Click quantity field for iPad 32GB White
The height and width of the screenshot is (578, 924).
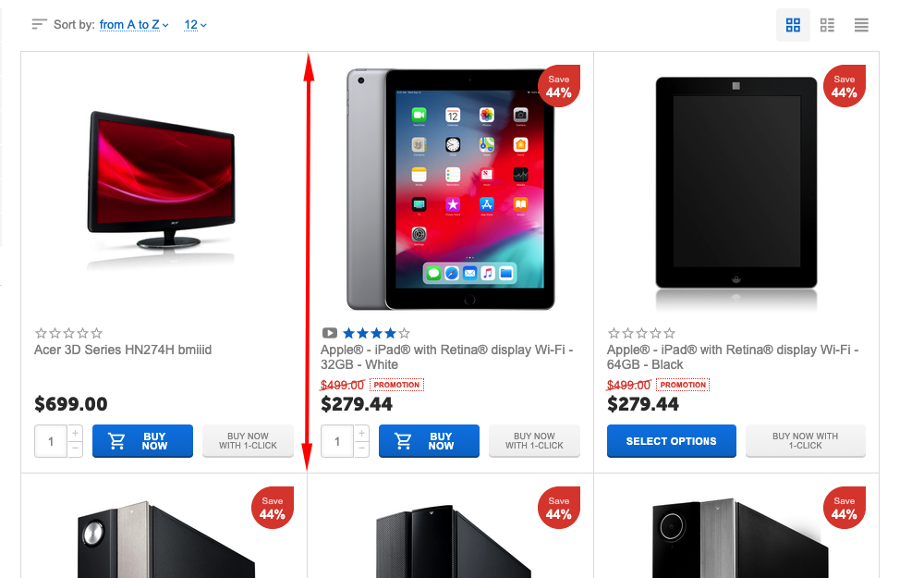[x=337, y=441]
